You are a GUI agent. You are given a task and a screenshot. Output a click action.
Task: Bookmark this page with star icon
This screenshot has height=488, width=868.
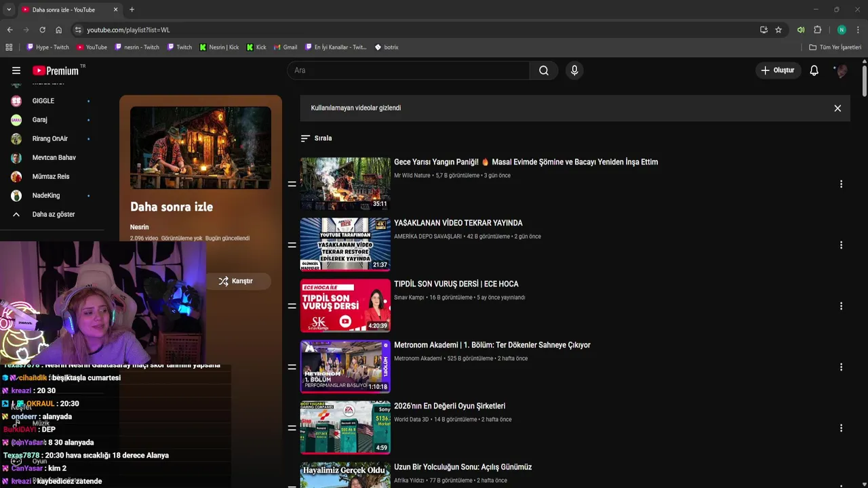(x=778, y=30)
